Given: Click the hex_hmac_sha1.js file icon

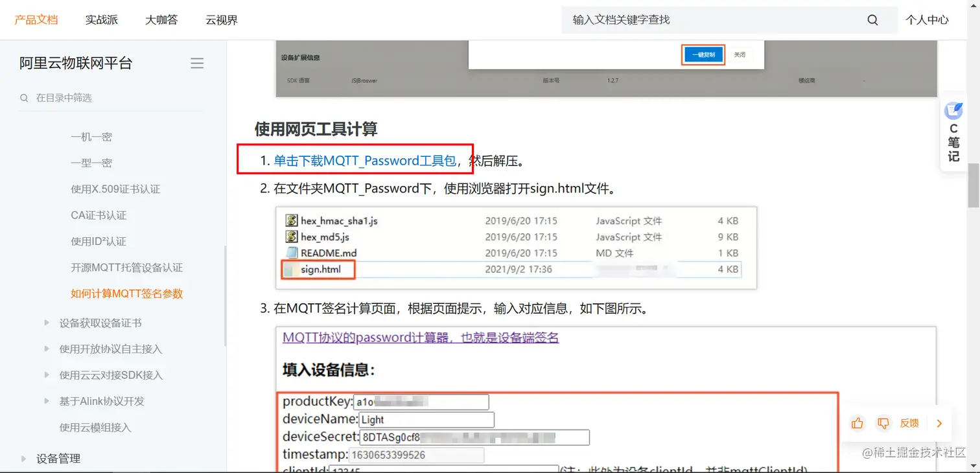Looking at the screenshot, I should click(291, 221).
